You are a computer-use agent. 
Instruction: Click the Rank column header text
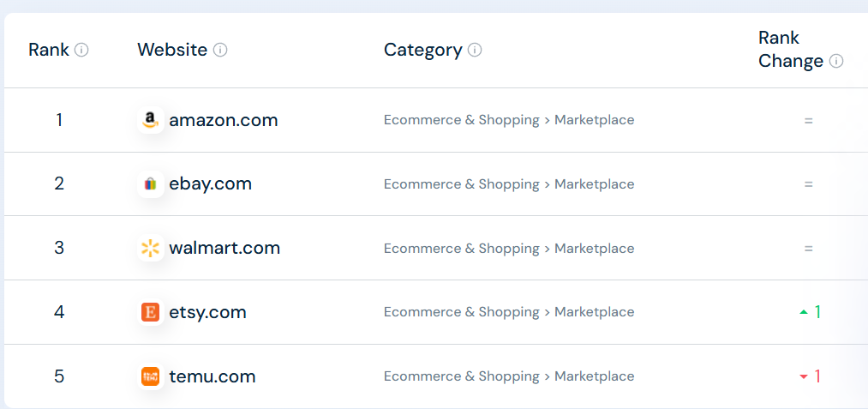click(x=49, y=50)
